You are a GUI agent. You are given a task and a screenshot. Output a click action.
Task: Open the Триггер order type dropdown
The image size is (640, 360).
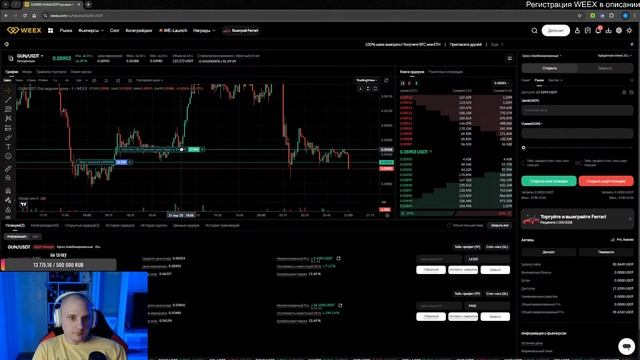coord(555,80)
